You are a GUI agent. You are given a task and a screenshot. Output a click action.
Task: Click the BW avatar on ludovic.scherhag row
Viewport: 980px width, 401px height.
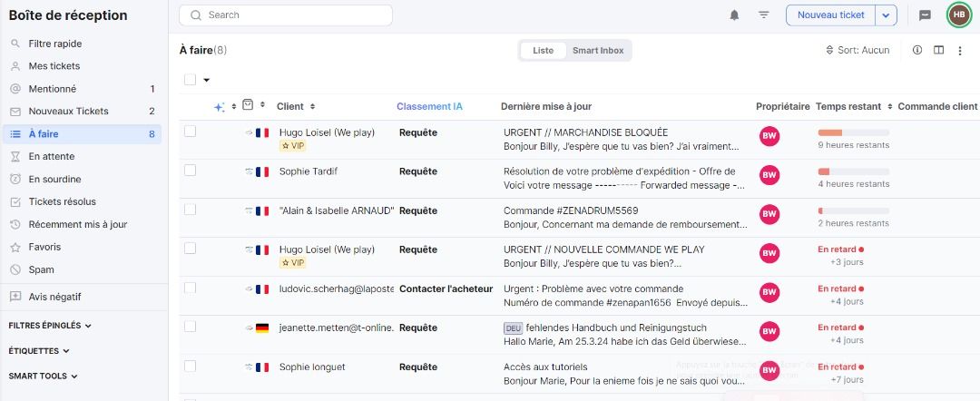coord(769,292)
